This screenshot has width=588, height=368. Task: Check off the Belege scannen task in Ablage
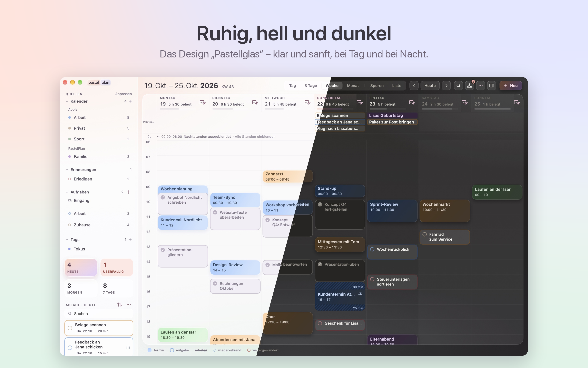(70, 328)
